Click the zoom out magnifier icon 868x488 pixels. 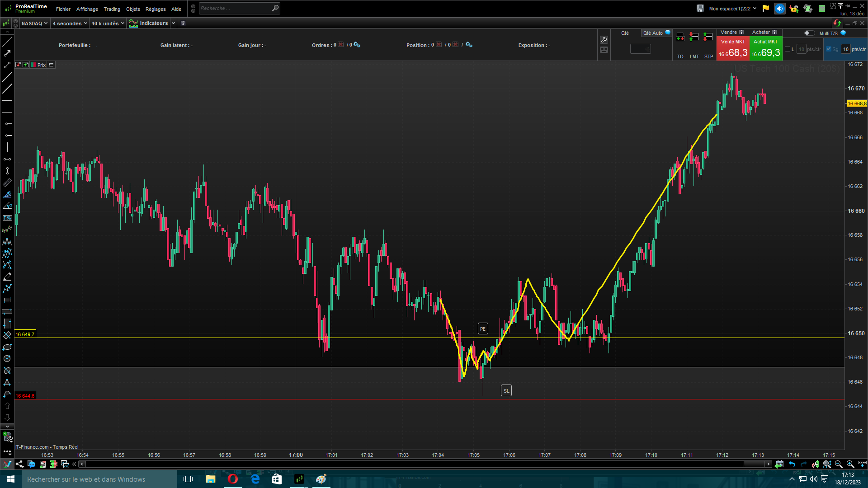(x=839, y=464)
